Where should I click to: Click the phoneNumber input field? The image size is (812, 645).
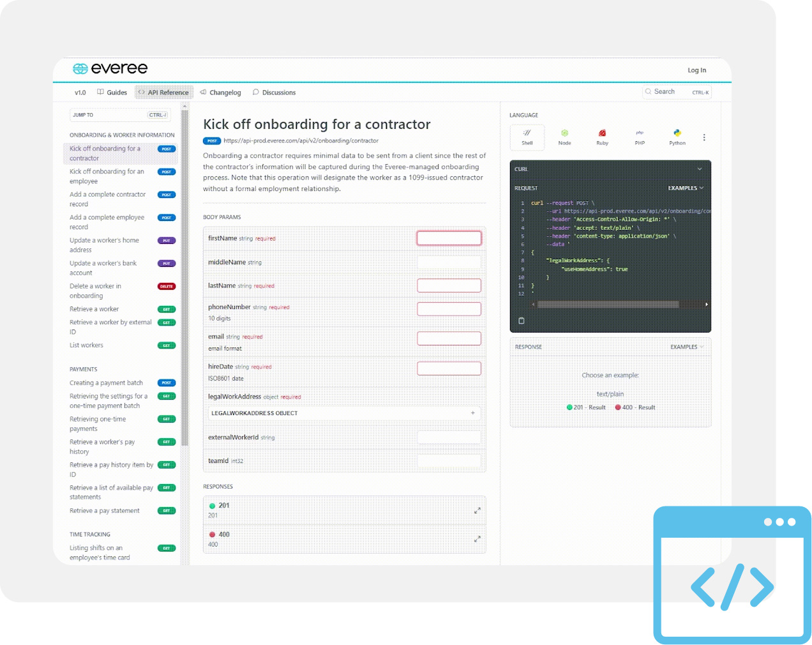coord(449,309)
